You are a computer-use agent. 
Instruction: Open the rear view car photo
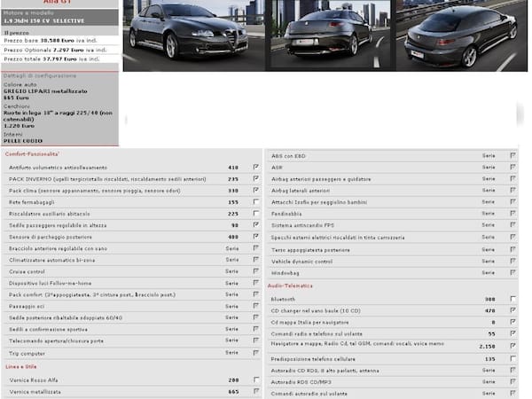331,35
